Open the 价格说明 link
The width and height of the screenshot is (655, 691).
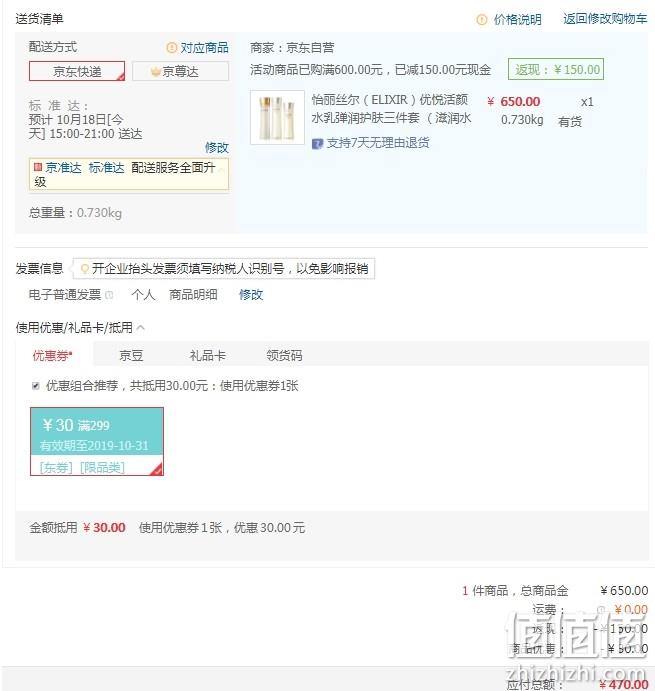coord(517,19)
